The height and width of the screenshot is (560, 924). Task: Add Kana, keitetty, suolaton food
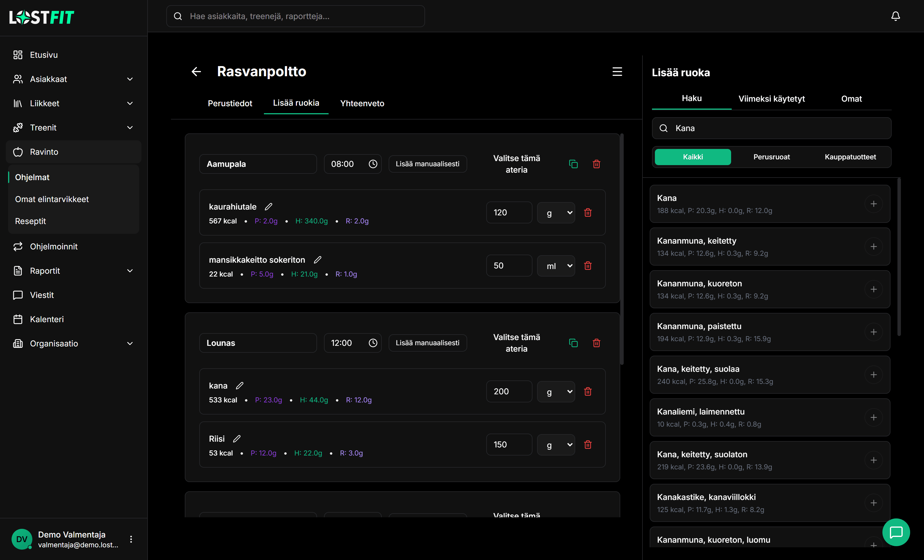(x=873, y=460)
